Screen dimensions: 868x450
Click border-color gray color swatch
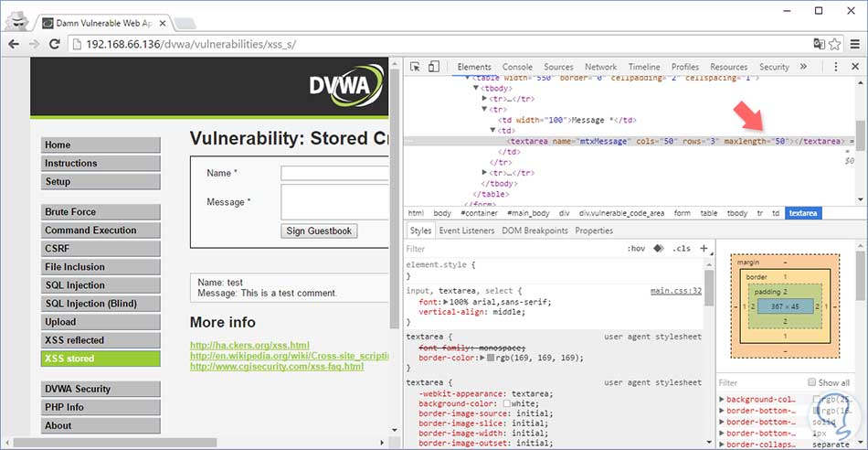click(x=491, y=359)
